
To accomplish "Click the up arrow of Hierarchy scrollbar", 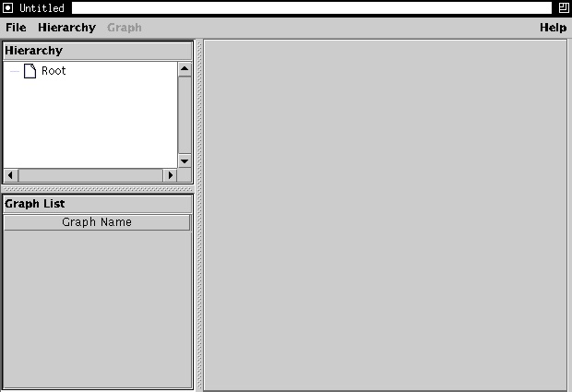I will pos(185,69).
